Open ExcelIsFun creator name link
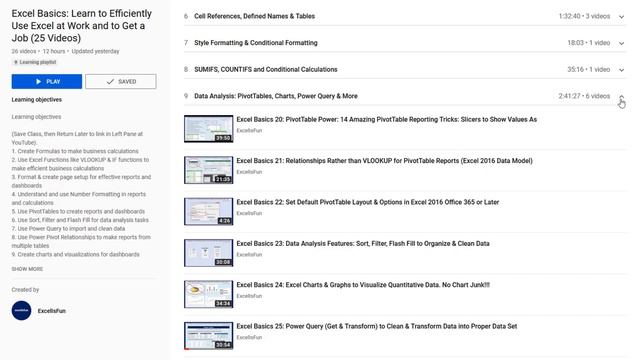 tap(52, 311)
